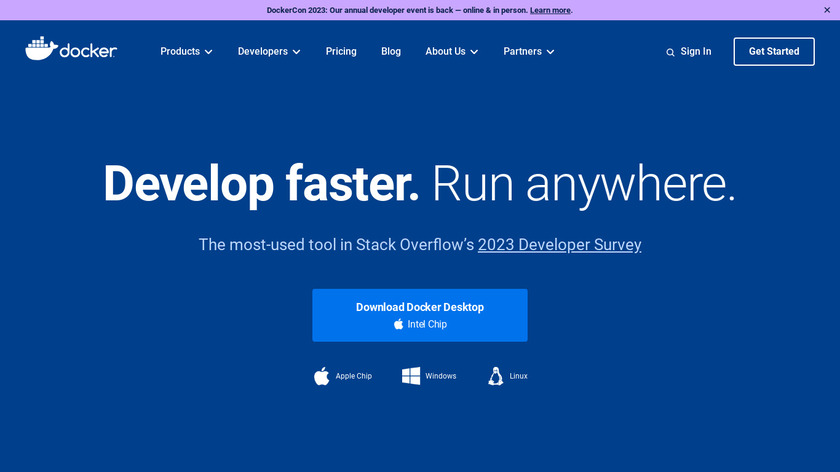Follow the 2023 Developer Survey link
The height and width of the screenshot is (472, 840).
pos(559,245)
